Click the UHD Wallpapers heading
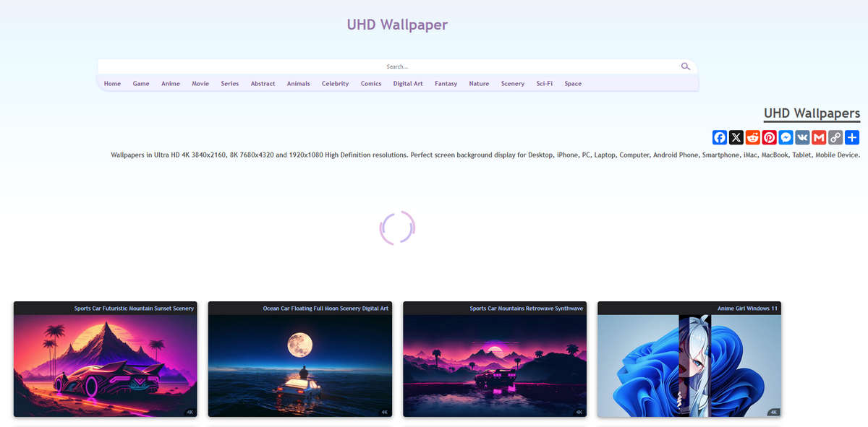The width and height of the screenshot is (868, 427). [x=812, y=113]
